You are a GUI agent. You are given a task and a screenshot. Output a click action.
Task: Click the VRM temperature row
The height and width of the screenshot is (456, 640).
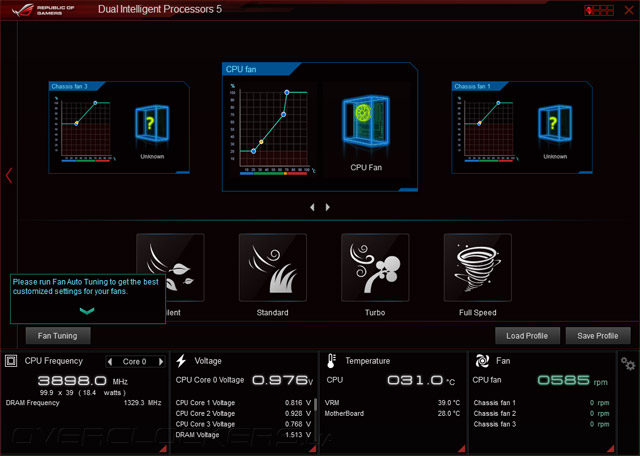392,403
